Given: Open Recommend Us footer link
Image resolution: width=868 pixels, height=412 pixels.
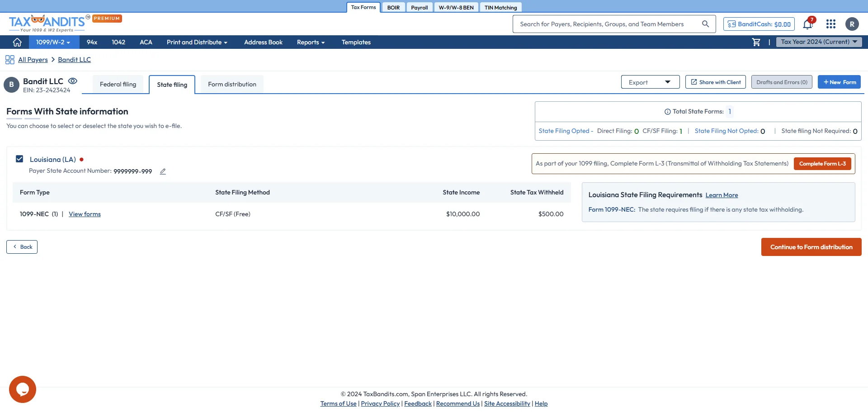Looking at the screenshot, I should point(458,404).
